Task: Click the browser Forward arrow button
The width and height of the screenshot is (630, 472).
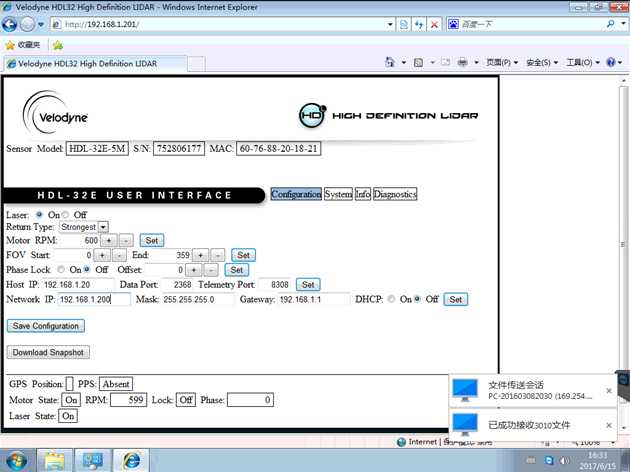Action: [x=27, y=25]
